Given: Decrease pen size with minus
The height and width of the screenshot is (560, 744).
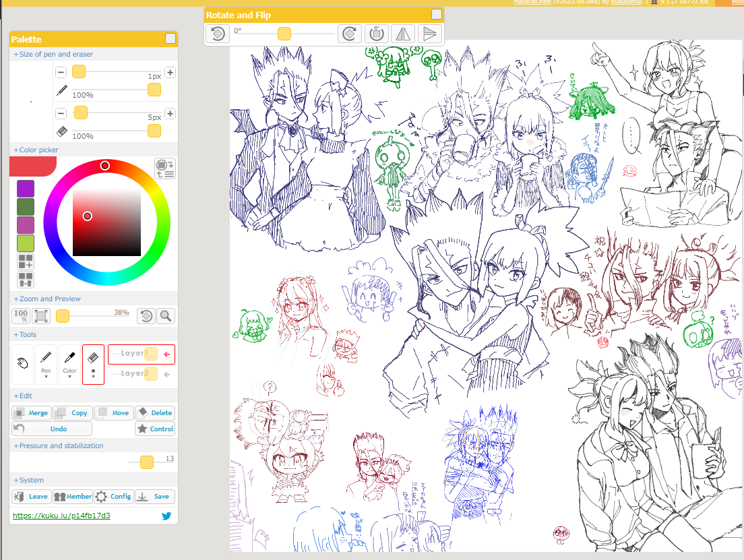Looking at the screenshot, I should point(61,73).
